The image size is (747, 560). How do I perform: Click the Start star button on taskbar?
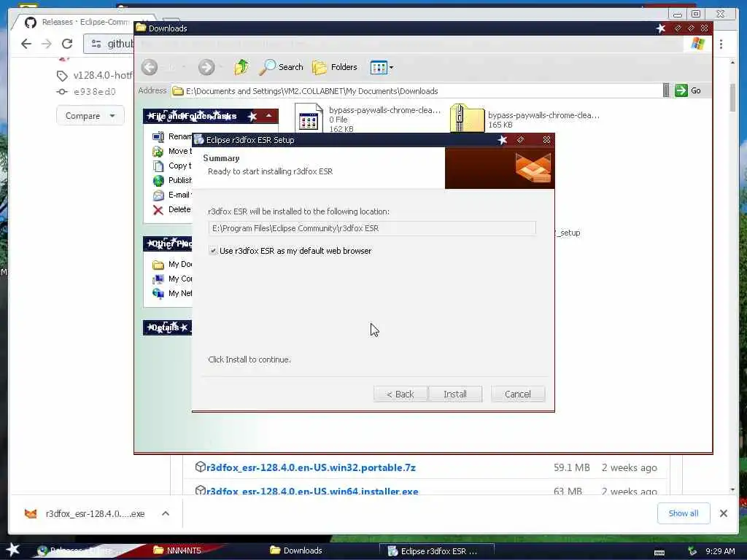pos(13,550)
